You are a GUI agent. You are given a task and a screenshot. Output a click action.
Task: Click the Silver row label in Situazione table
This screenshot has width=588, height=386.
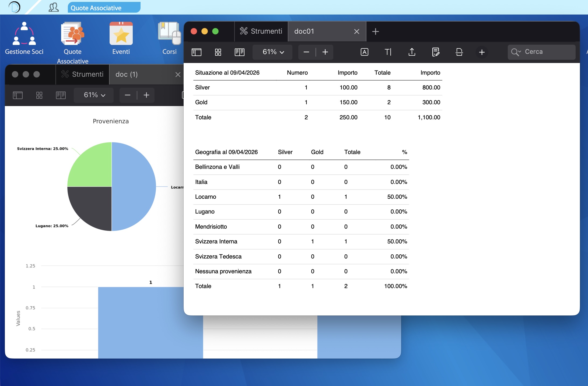(202, 87)
